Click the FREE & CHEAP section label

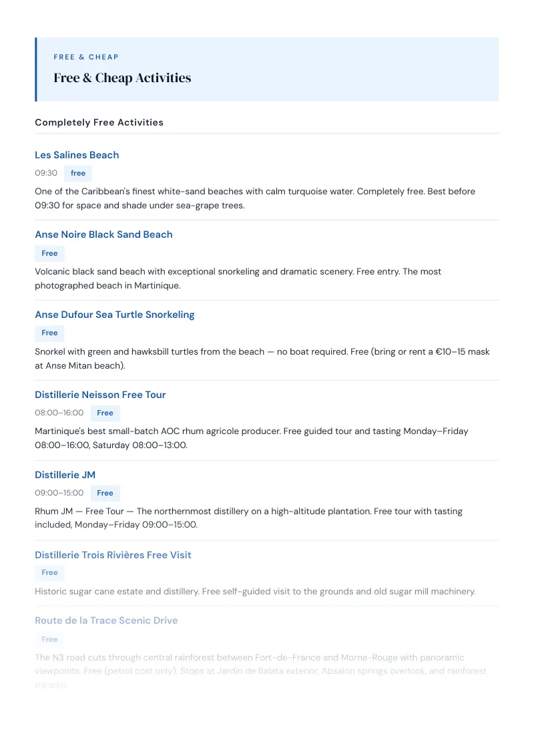[86, 57]
